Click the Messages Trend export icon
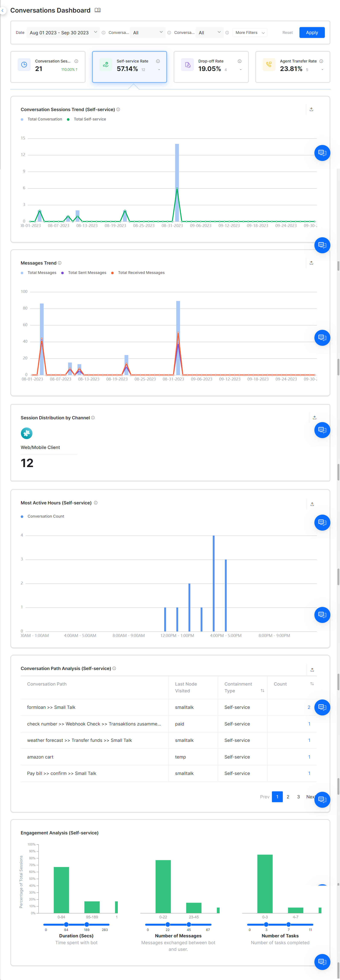This screenshot has height=980, width=340. (x=311, y=263)
